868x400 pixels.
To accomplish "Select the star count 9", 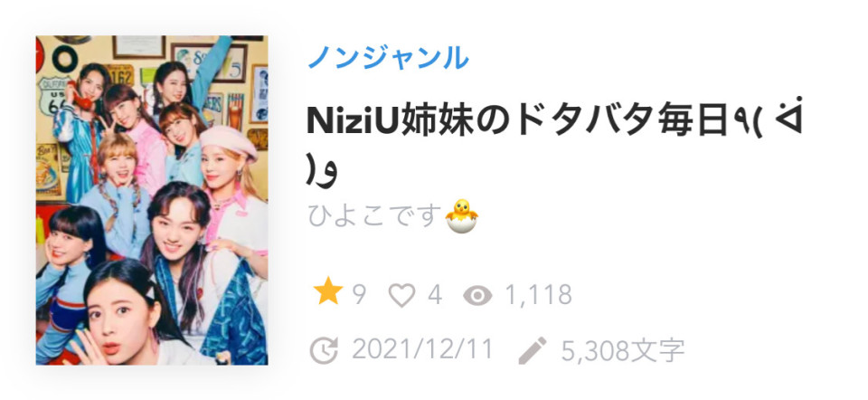I will 359,295.
